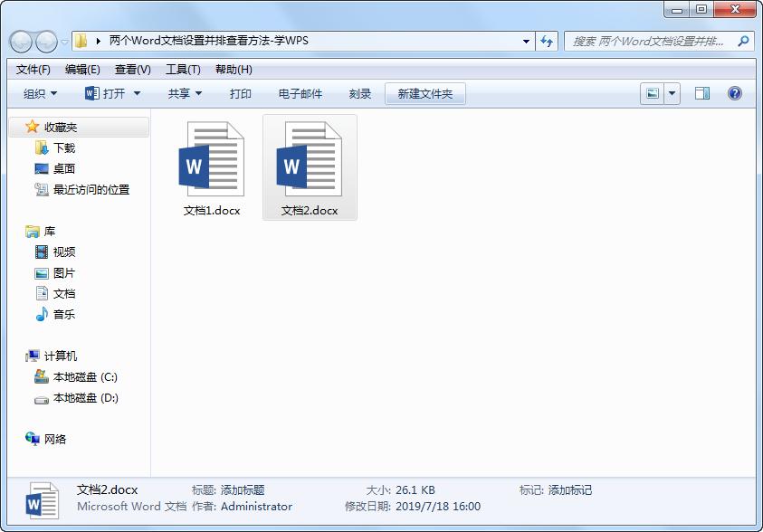Click the 图片 library icon

[42, 273]
